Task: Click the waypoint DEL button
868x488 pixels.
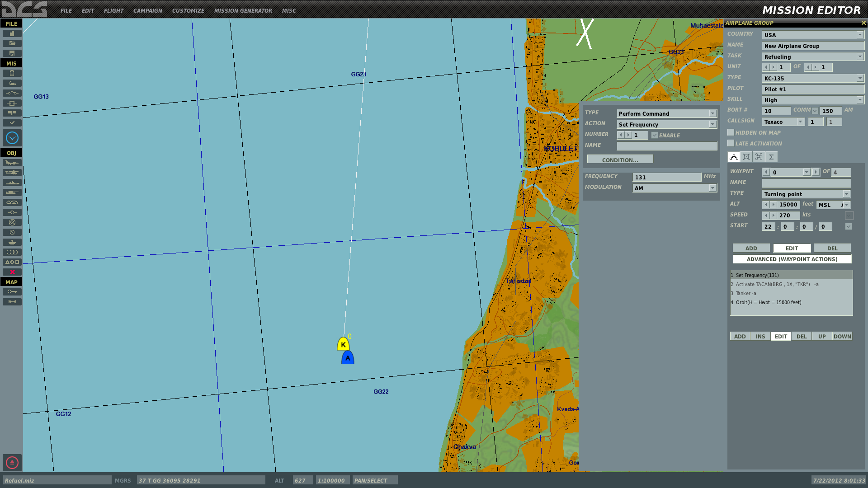Action: pyautogui.click(x=832, y=248)
